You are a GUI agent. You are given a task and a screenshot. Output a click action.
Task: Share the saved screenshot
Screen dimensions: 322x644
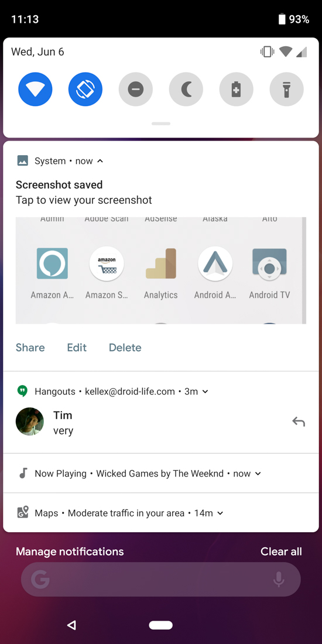[x=30, y=348]
